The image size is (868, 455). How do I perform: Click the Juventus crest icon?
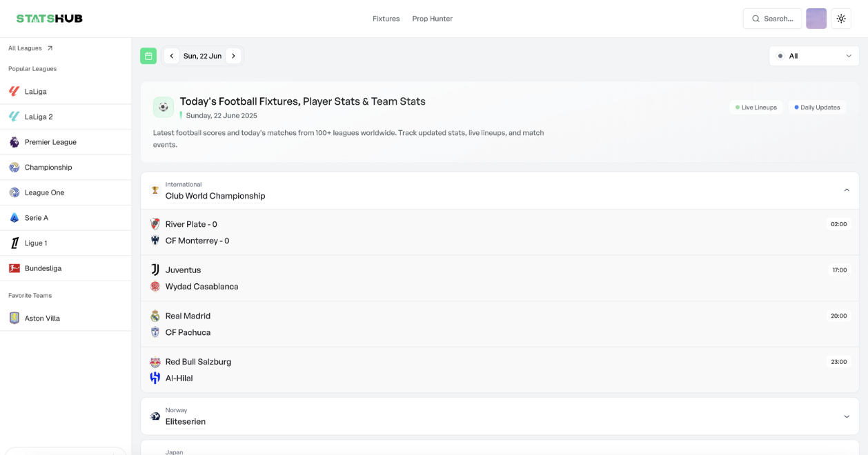coord(155,270)
